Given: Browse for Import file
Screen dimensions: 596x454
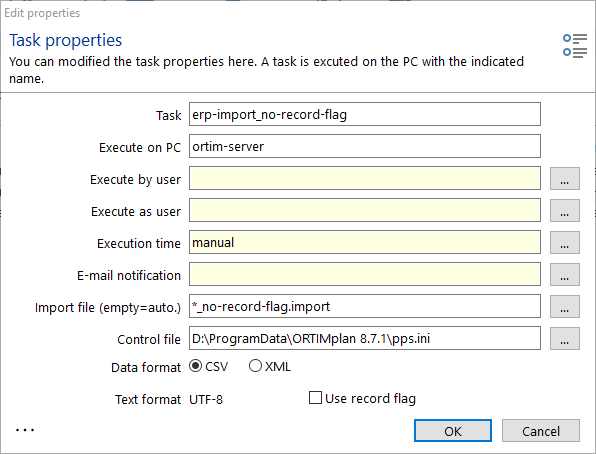Looking at the screenshot, I should [x=564, y=306].
